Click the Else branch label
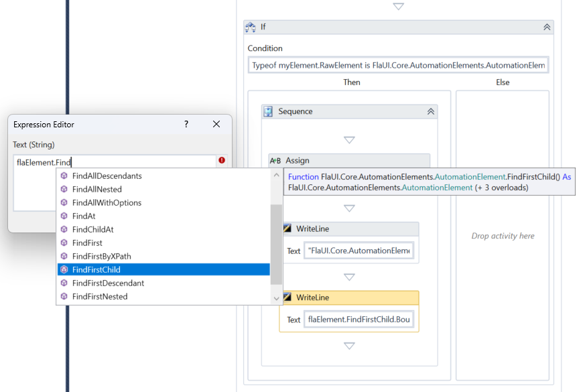581x392 pixels. tap(503, 82)
